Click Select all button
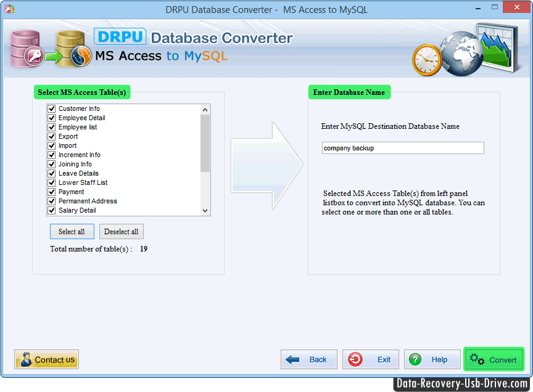Viewport: 533px width, 392px height. [72, 231]
